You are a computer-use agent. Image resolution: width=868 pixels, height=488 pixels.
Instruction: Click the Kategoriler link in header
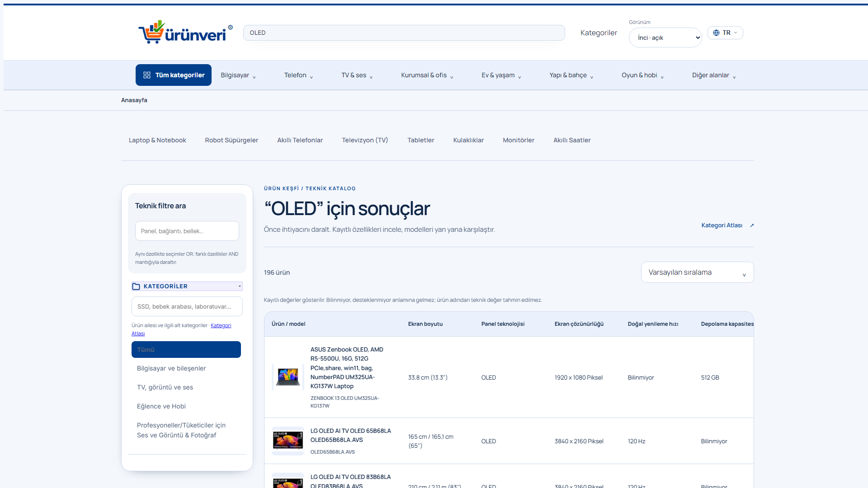tap(599, 33)
